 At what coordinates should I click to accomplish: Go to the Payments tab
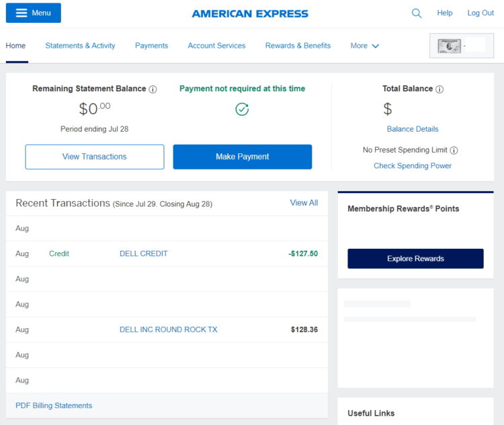[151, 46]
